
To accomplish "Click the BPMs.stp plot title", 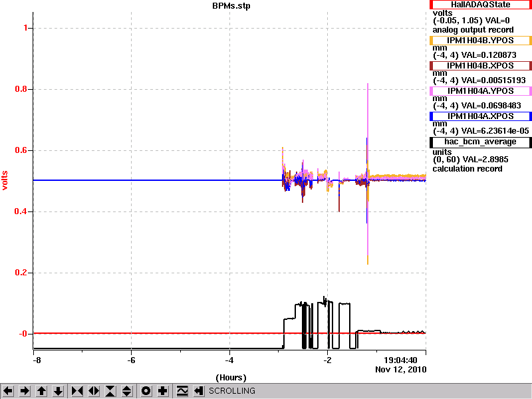I will (231, 6).
